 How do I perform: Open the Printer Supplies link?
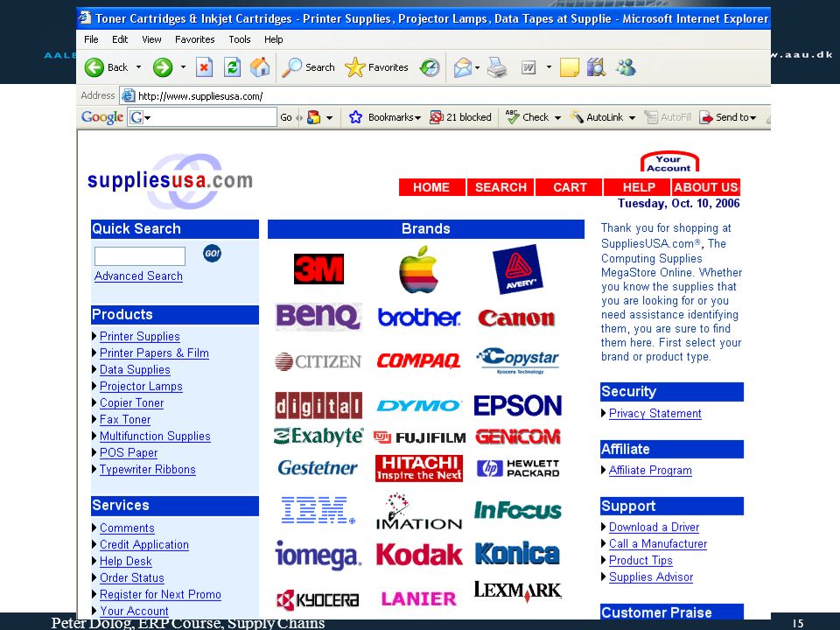pos(140,336)
